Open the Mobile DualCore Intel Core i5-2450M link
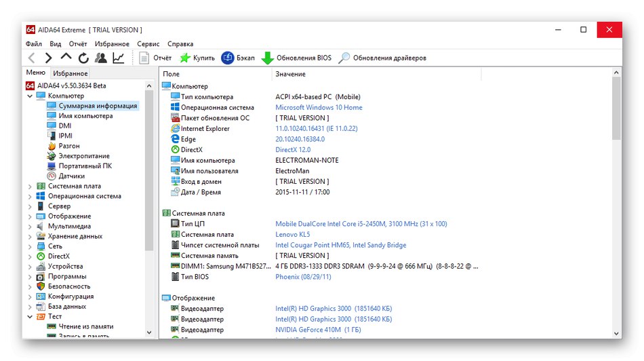Image resolution: width=644 pixels, height=361 pixels. pos(361,224)
